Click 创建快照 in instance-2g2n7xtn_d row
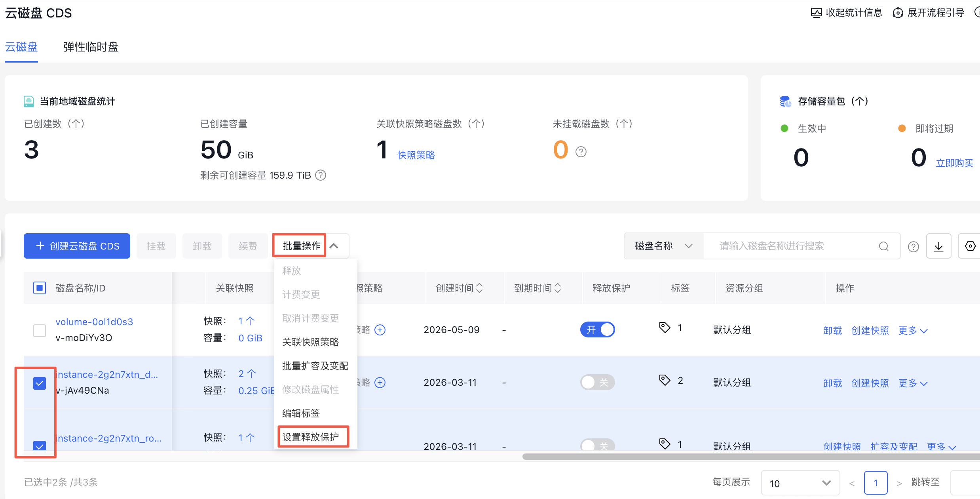The height and width of the screenshot is (499, 980). [x=870, y=383]
